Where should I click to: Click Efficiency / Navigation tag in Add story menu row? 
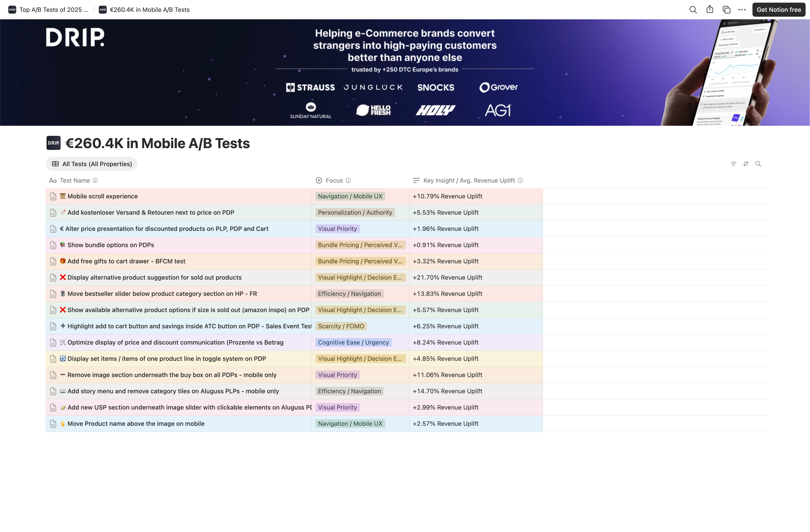tap(349, 391)
